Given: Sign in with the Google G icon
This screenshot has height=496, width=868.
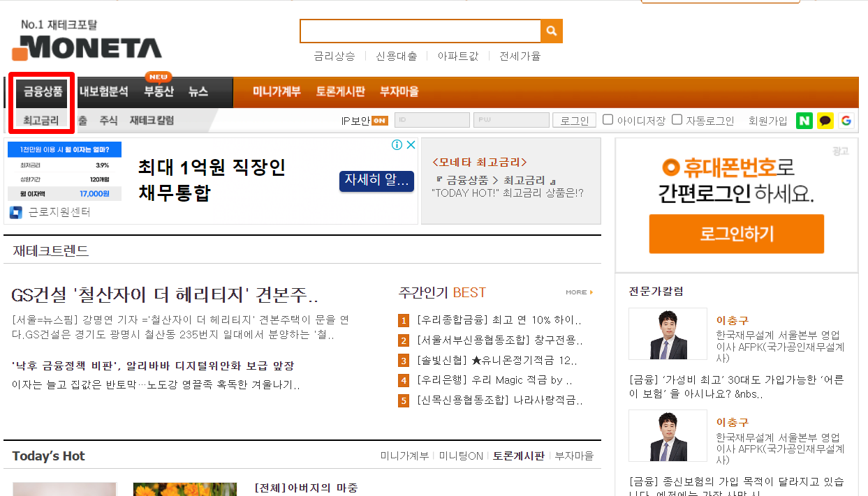Looking at the screenshot, I should click(x=846, y=121).
